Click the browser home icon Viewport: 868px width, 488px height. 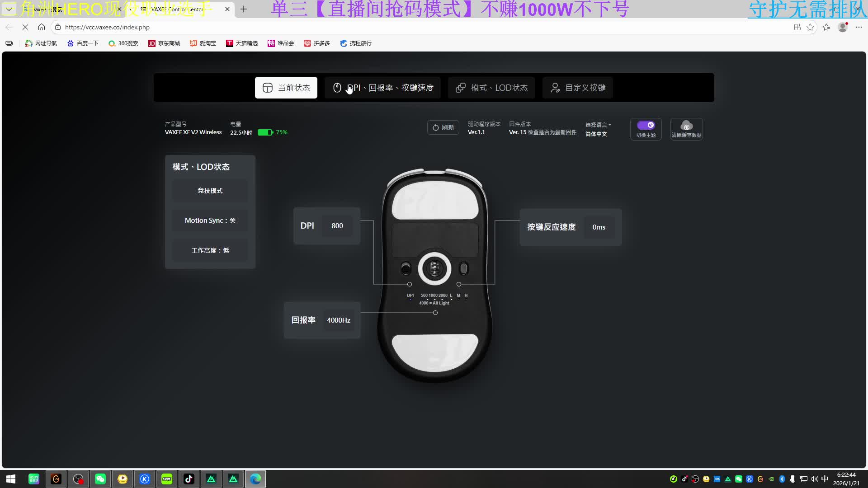tap(42, 27)
